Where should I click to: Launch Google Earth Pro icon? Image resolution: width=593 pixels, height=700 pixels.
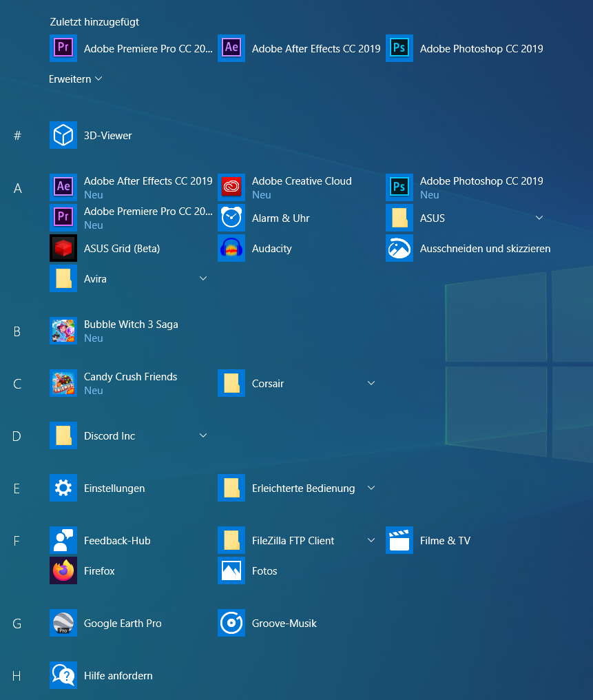[x=63, y=623]
